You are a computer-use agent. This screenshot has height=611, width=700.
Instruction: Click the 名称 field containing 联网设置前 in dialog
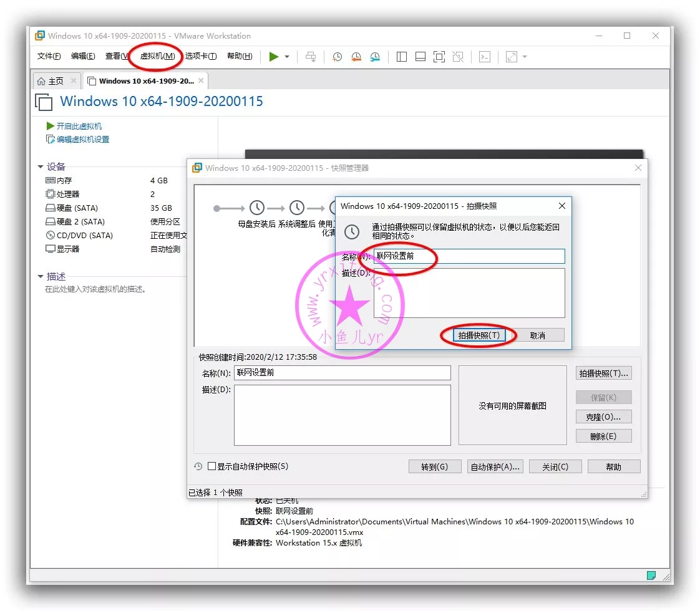click(x=469, y=256)
